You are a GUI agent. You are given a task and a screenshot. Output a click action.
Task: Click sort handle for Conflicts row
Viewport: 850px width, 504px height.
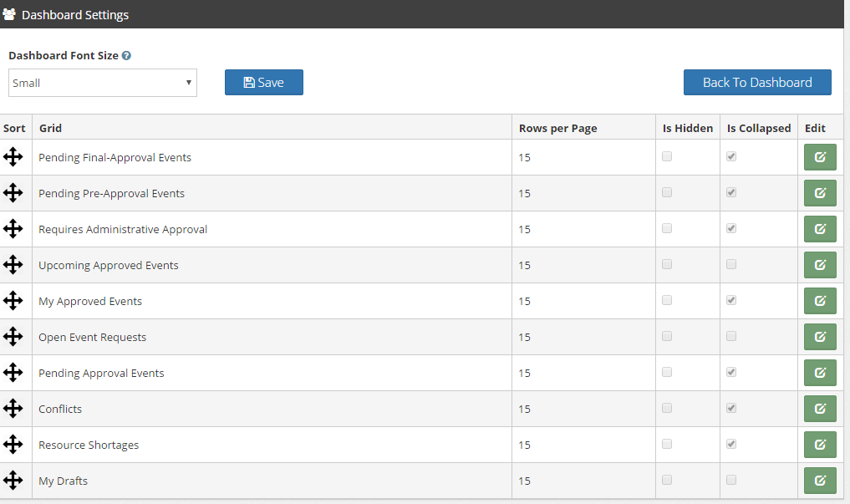coord(13,409)
